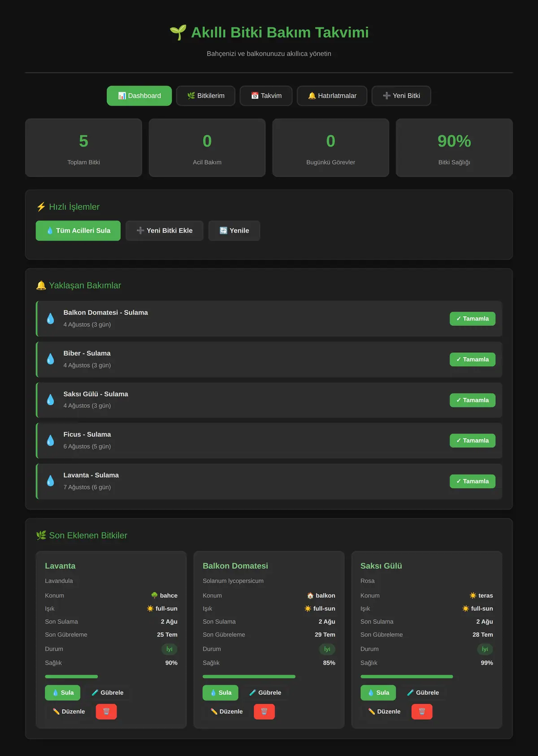Click the tree icon beside bahce location

coord(154,596)
